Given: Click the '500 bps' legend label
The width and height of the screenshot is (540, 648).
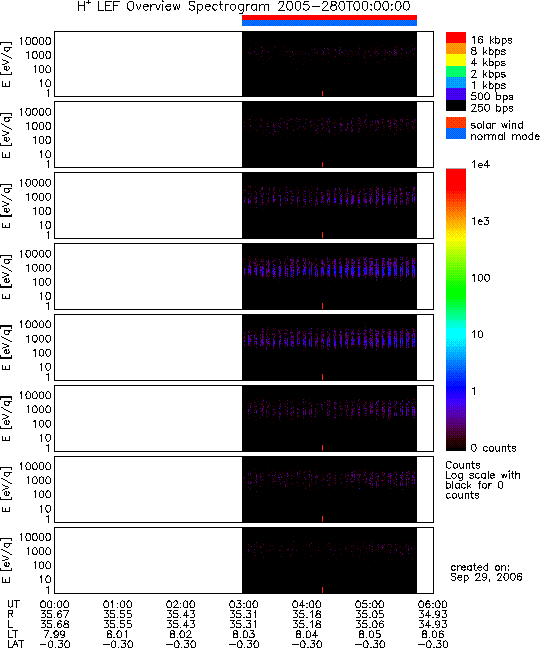Looking at the screenshot, I should pyautogui.click(x=492, y=97).
